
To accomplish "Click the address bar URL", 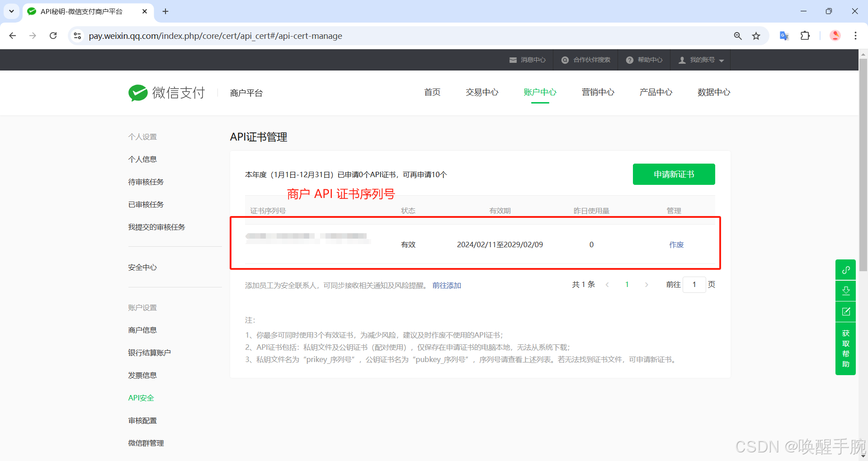I will click(x=215, y=36).
